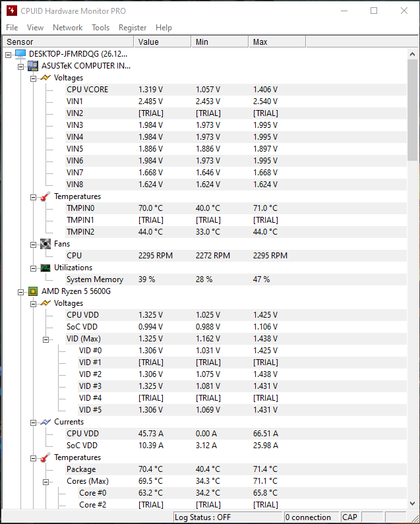Click the DESKTOP-JFMRDQG computer monitor icon

(x=20, y=54)
